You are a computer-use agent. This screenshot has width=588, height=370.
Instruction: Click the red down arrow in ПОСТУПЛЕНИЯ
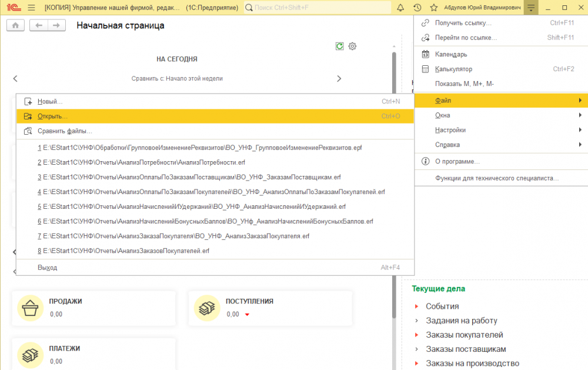coord(247,315)
